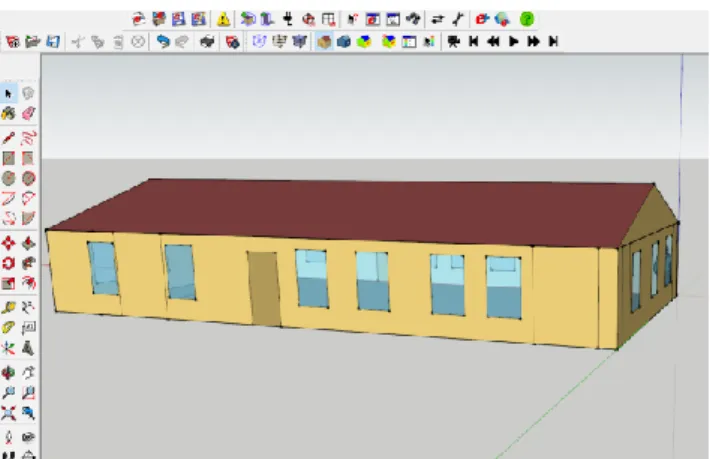The width and height of the screenshot is (710, 459).
Task: Choose the Make Component tool
Action: coord(28,94)
